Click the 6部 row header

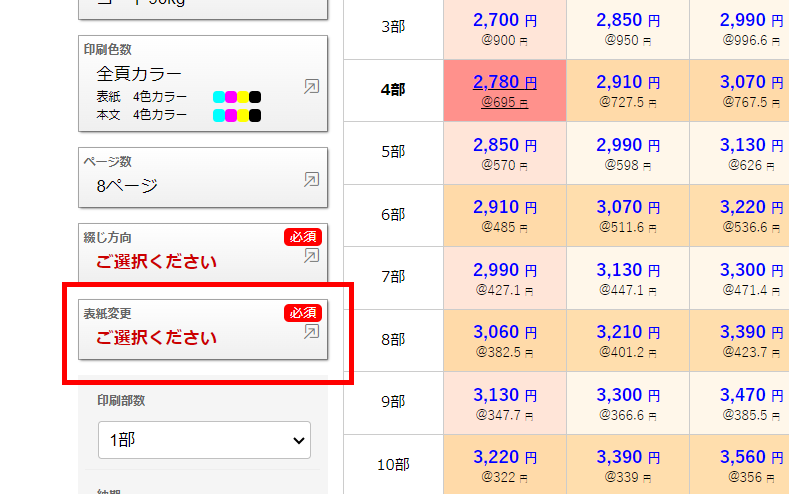pyautogui.click(x=393, y=214)
